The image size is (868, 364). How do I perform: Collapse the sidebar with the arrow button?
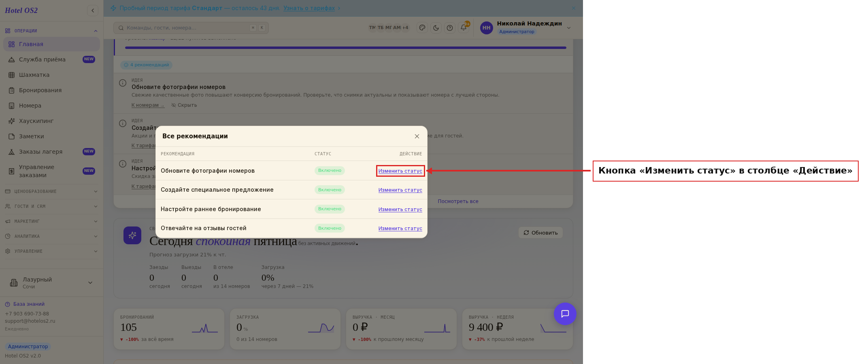tap(93, 11)
